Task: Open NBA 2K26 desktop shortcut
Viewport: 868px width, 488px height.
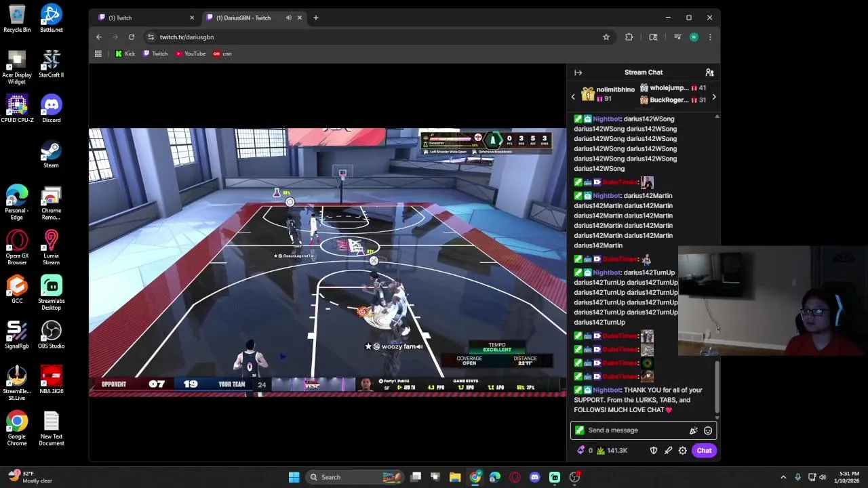Action: point(52,381)
